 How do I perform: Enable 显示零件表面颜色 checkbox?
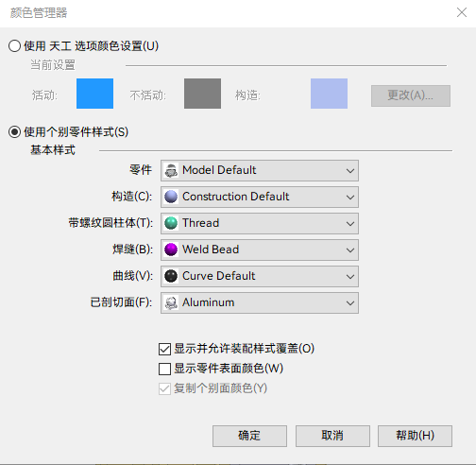click(164, 369)
